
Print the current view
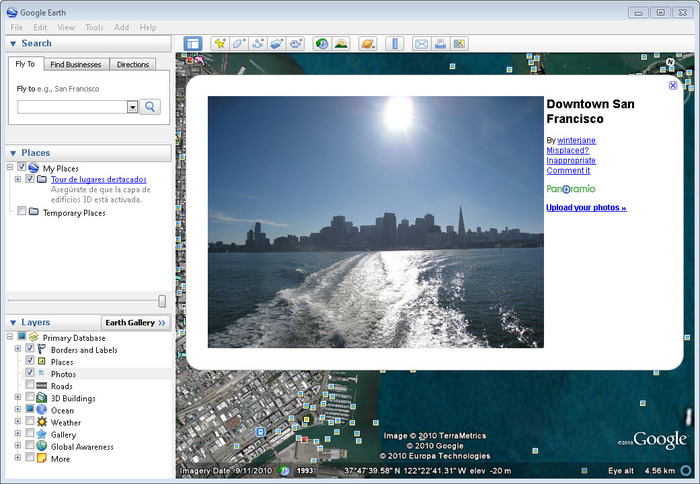click(x=440, y=44)
